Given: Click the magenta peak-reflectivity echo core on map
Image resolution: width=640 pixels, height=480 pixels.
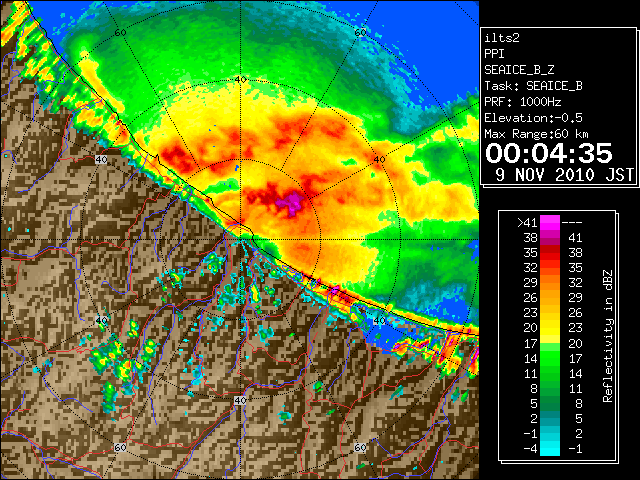Looking at the screenshot, I should tap(292, 201).
